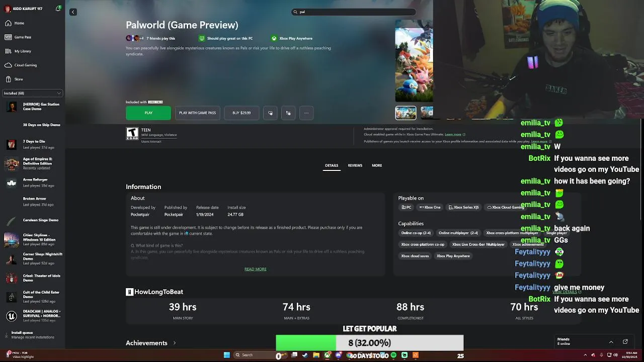Open the more options ellipsis button
The image size is (644, 362).
click(306, 113)
